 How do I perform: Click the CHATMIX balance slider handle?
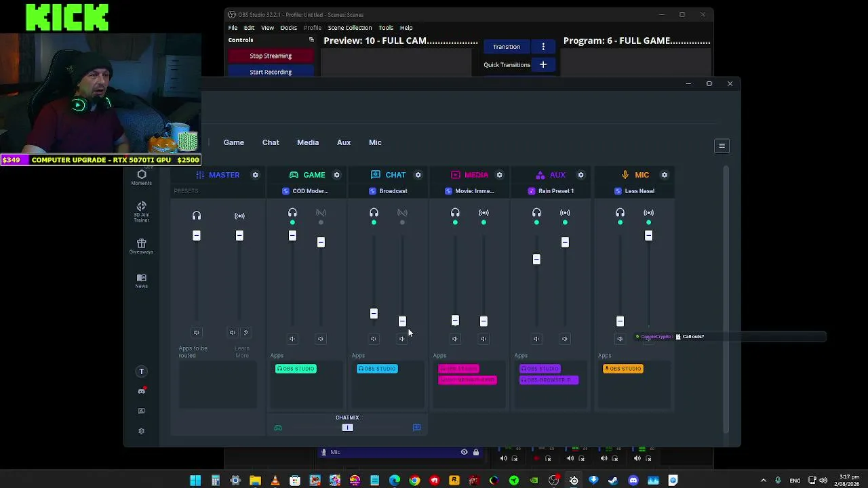[347, 428]
